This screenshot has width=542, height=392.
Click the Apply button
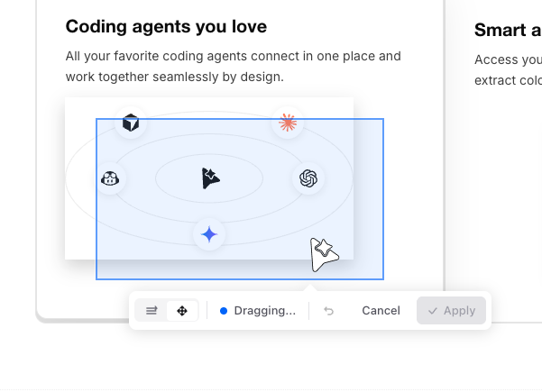[x=451, y=311]
